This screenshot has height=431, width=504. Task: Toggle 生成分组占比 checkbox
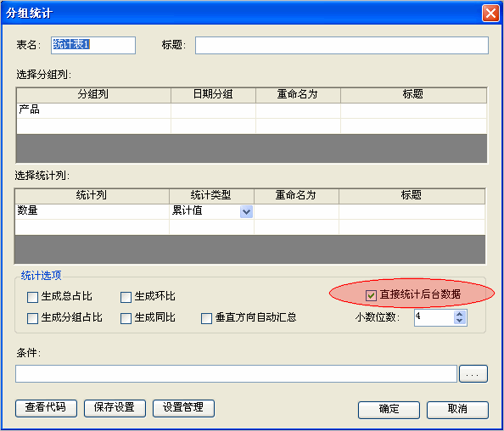click(32, 318)
